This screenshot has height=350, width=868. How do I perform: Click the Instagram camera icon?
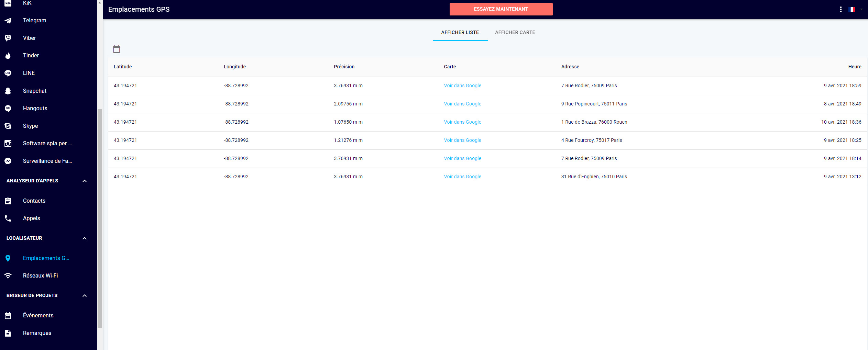(8, 144)
